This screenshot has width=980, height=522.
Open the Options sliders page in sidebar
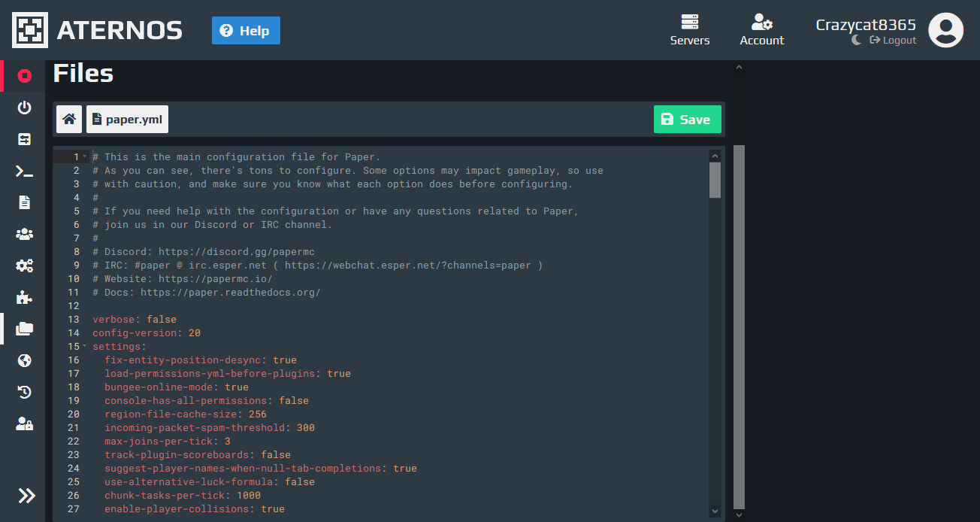(24, 139)
